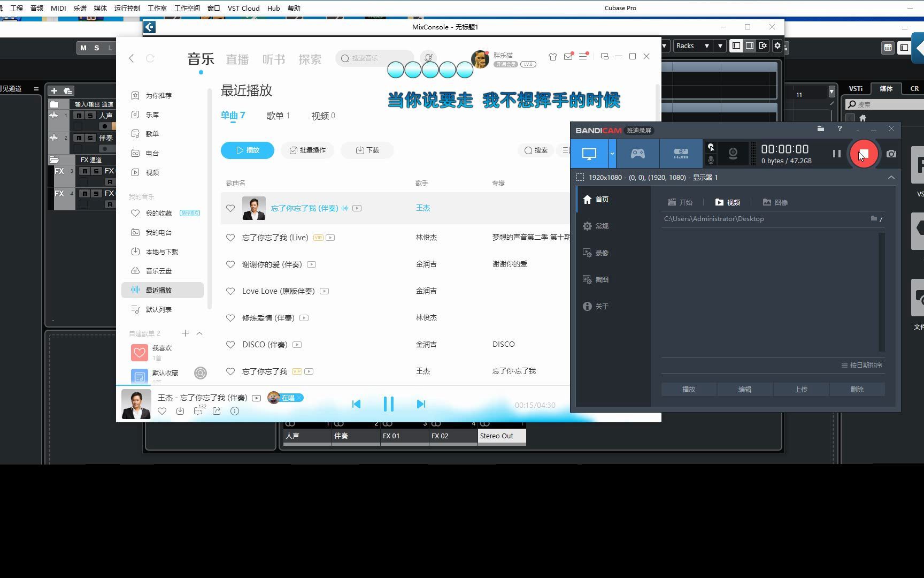
Task: Skip to next song in music player
Action: click(x=421, y=404)
